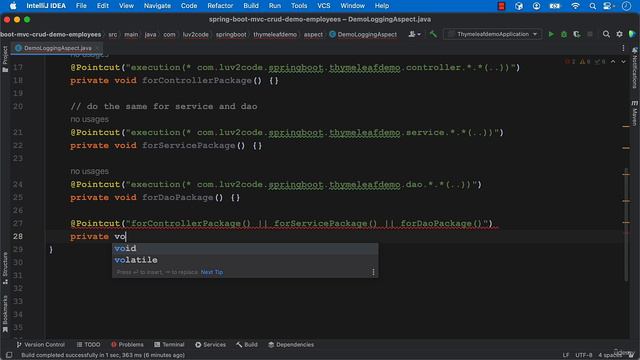The height and width of the screenshot is (360, 640).
Task: Open the Navigate menu
Action: point(157,6)
